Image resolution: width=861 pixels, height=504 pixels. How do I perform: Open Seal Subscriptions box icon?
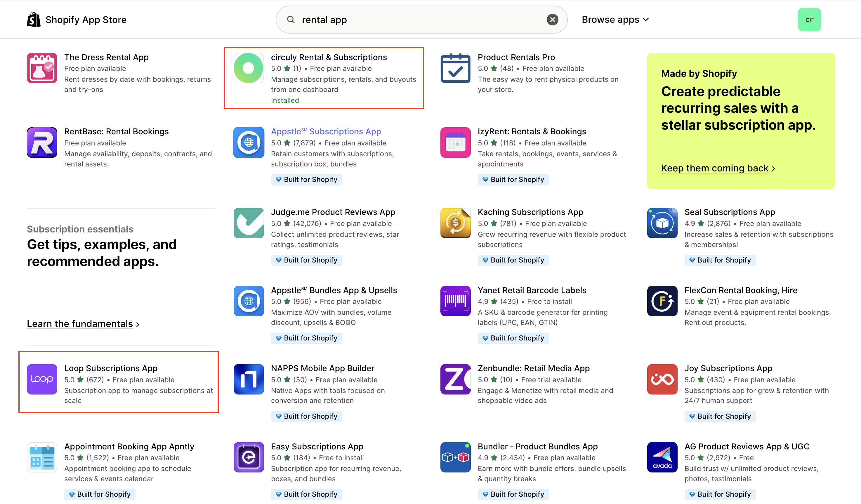click(x=662, y=223)
